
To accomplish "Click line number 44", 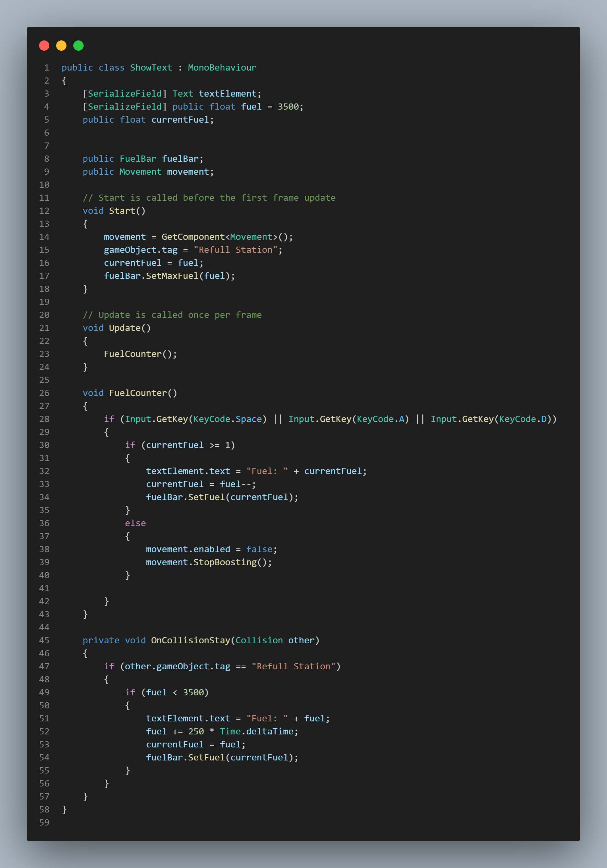I will click(x=44, y=628).
